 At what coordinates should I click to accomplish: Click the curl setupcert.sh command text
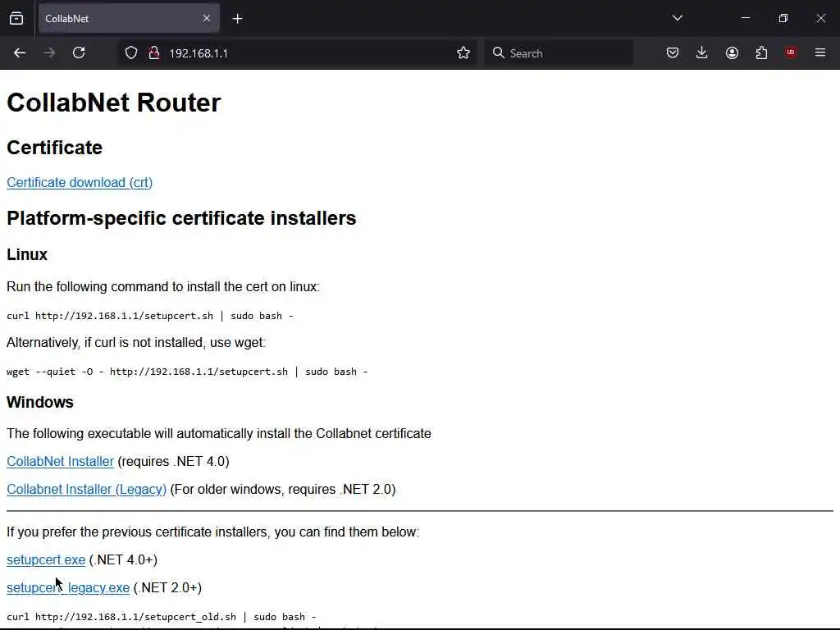(x=149, y=316)
